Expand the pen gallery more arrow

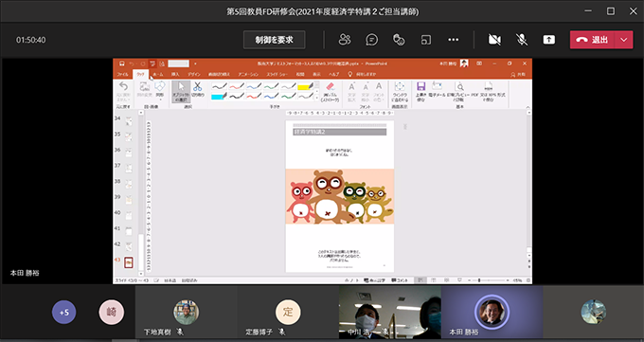pyautogui.click(x=316, y=99)
